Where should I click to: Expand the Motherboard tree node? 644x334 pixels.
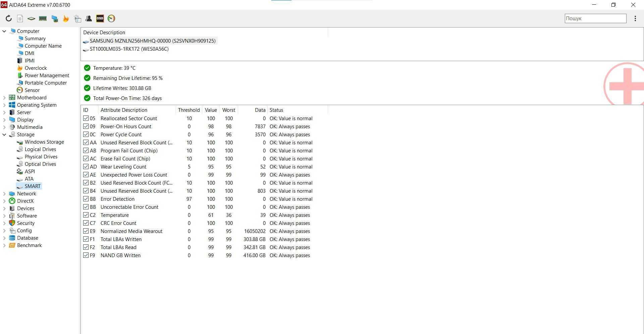tap(4, 98)
